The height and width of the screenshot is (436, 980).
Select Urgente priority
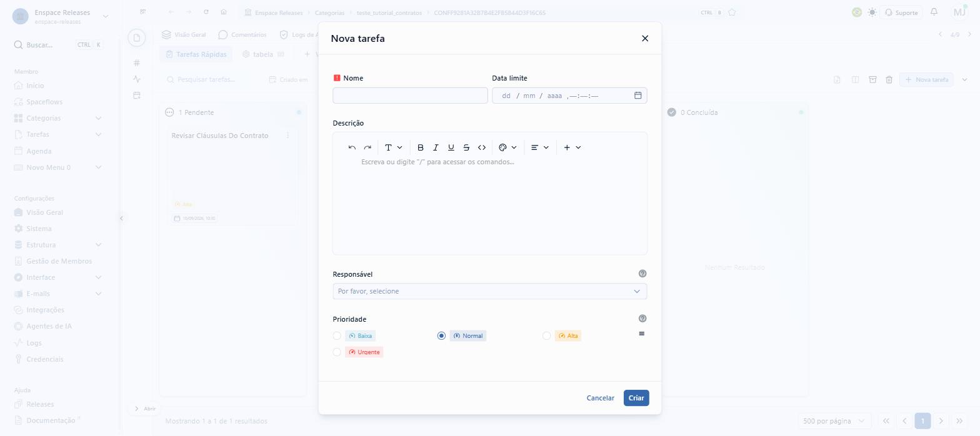click(x=337, y=352)
